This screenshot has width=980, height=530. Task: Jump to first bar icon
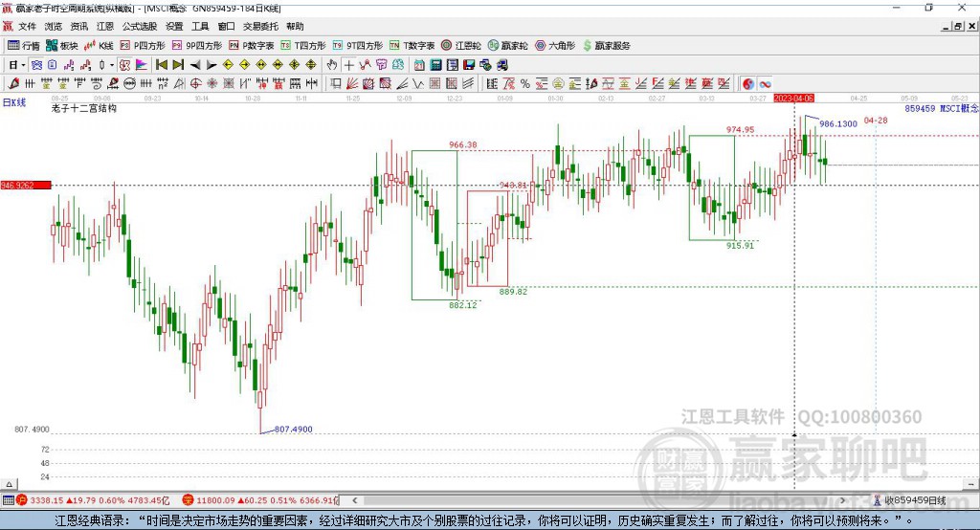[161, 65]
